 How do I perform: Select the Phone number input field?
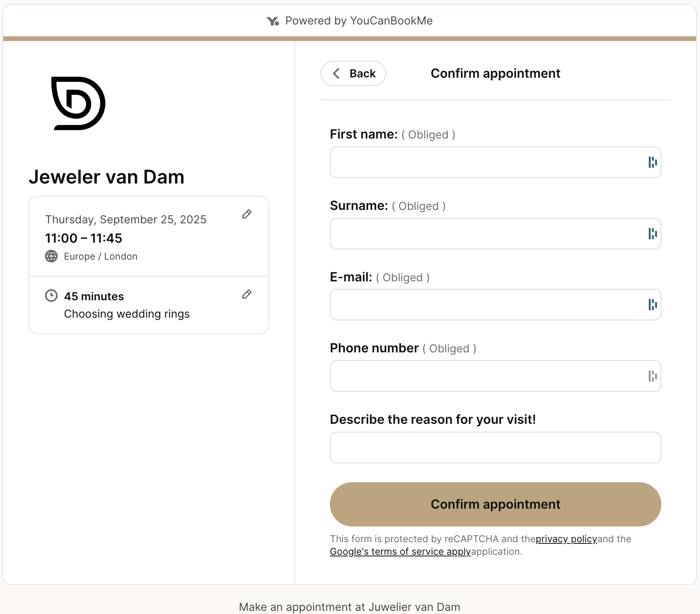tap(485, 376)
